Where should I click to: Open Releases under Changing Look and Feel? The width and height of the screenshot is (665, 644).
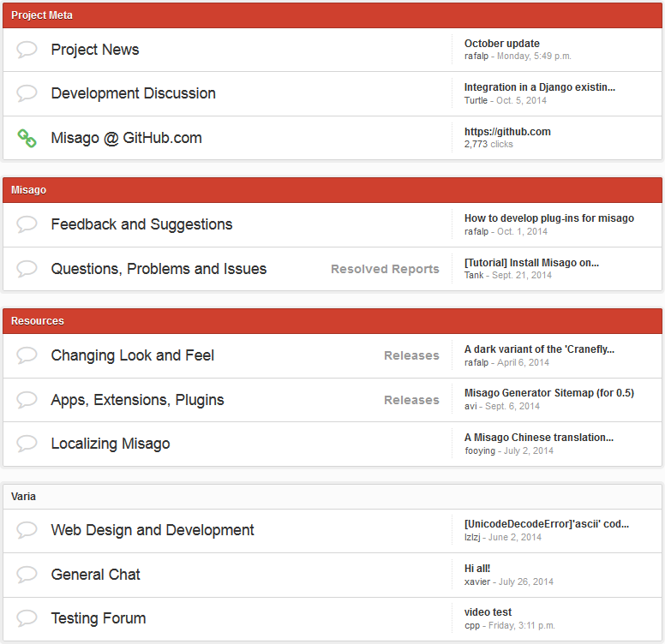click(x=411, y=355)
